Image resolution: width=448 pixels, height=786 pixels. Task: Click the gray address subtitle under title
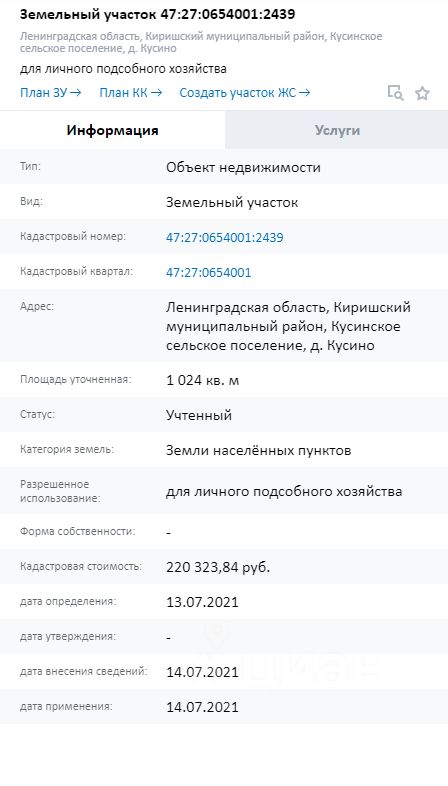201,43
